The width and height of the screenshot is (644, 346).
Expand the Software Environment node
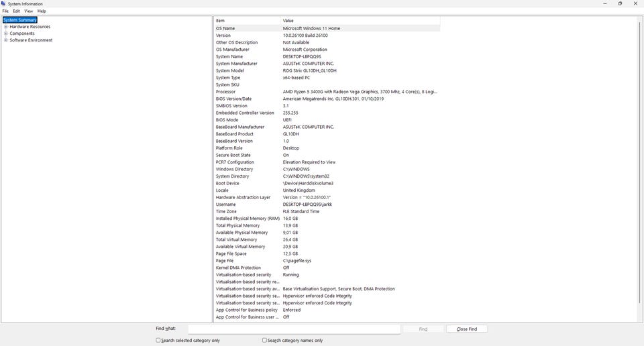point(6,40)
